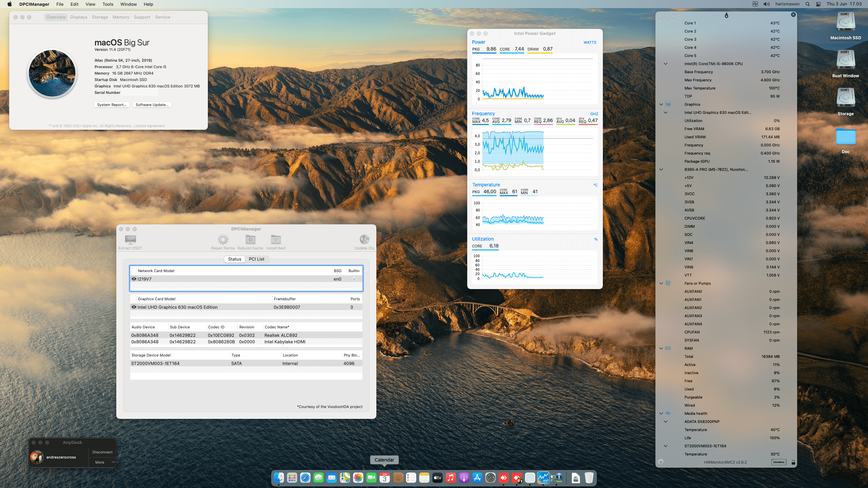Open the Memory tab in About This Mac
The width and height of the screenshot is (868, 488).
121,17
